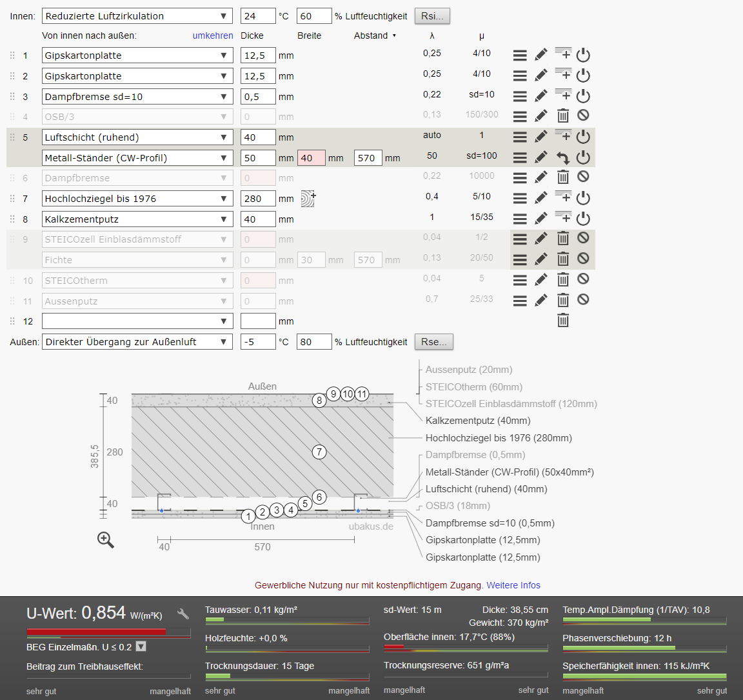Click the wrench icon next to U-Wert
The height and width of the screenshot is (700, 743).
[183, 614]
